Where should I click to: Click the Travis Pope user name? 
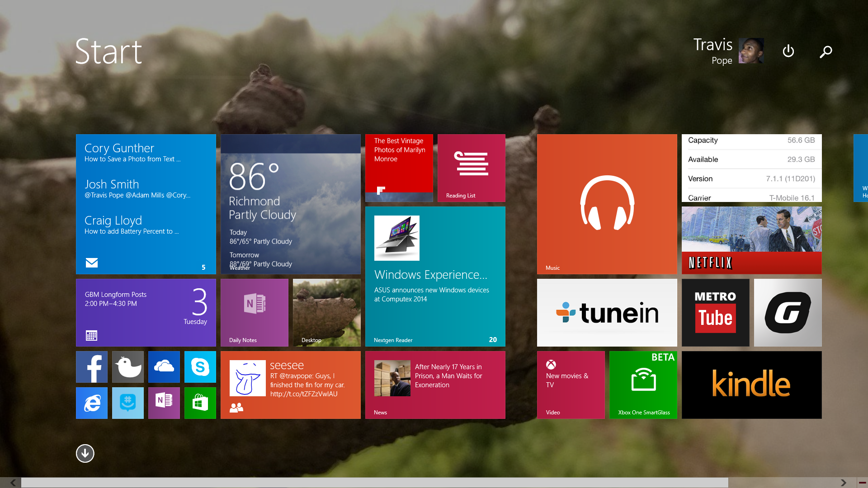click(713, 51)
